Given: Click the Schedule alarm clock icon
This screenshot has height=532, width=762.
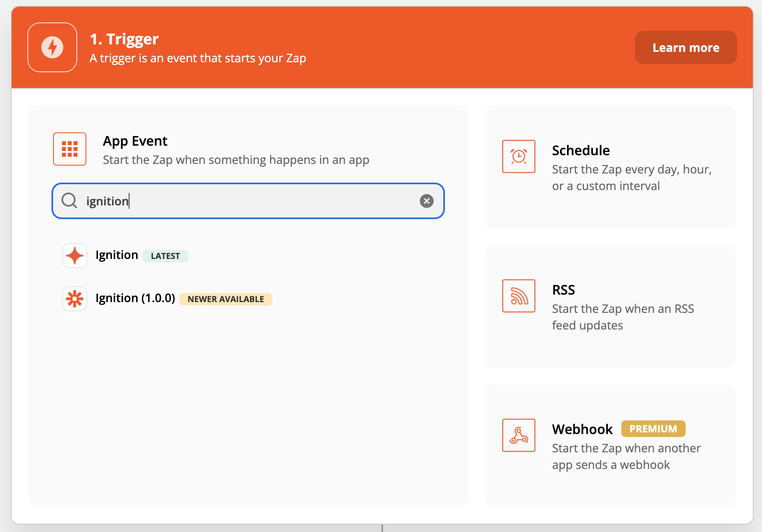Looking at the screenshot, I should click(x=519, y=156).
